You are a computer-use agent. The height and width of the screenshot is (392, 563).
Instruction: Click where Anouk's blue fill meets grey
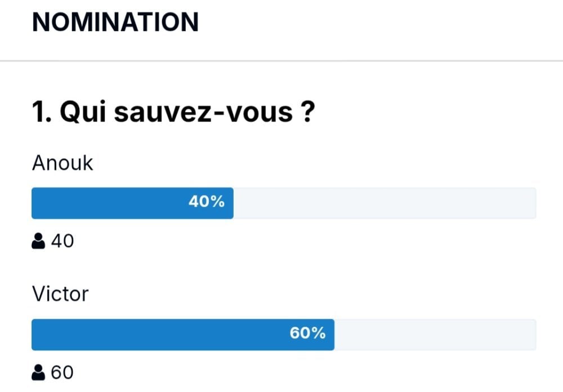point(234,203)
